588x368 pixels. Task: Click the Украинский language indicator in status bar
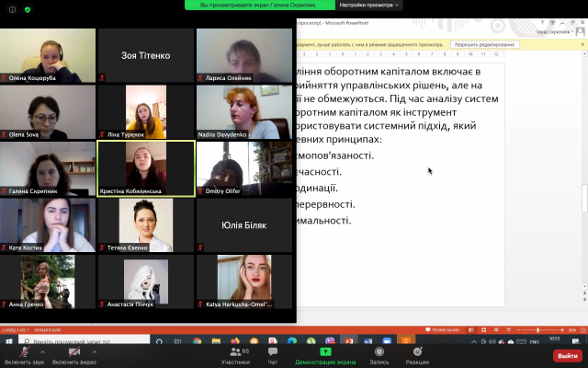[x=48, y=330]
